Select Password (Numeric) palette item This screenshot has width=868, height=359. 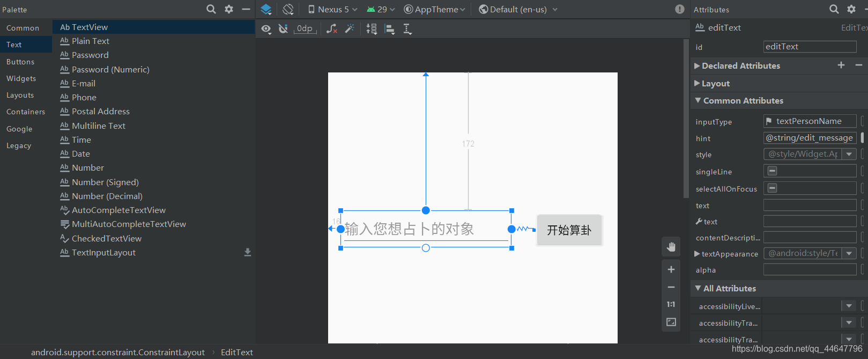(154, 69)
